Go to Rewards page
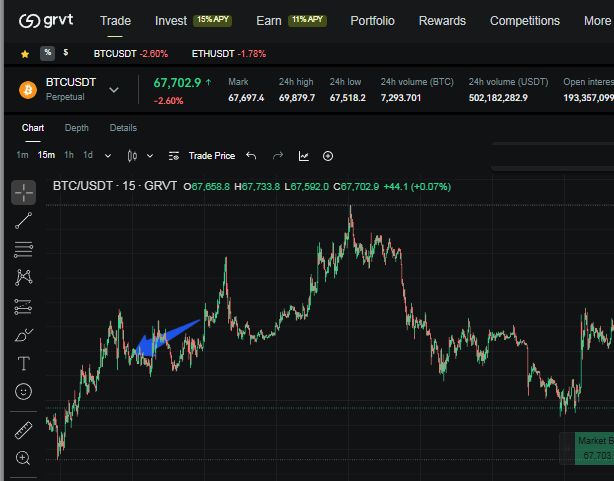The image size is (614, 481). pyautogui.click(x=442, y=21)
